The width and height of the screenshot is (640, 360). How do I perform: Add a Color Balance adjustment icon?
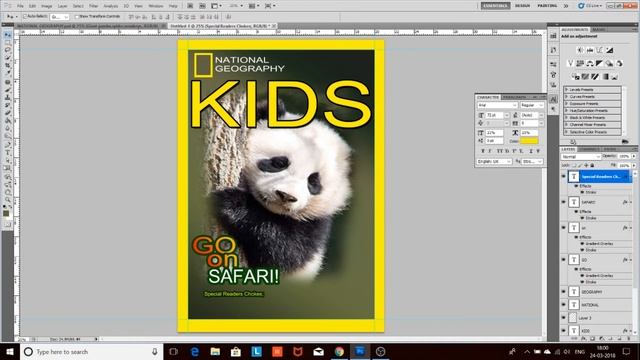click(590, 63)
